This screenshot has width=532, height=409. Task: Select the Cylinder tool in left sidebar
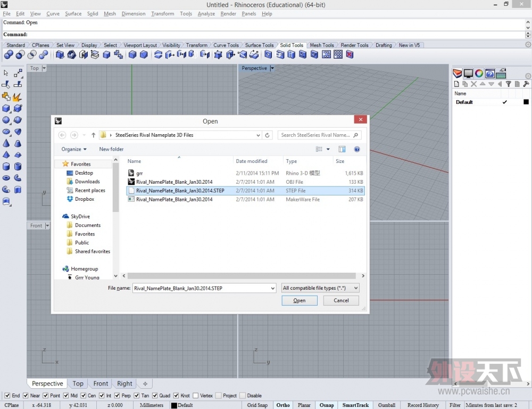click(x=6, y=166)
